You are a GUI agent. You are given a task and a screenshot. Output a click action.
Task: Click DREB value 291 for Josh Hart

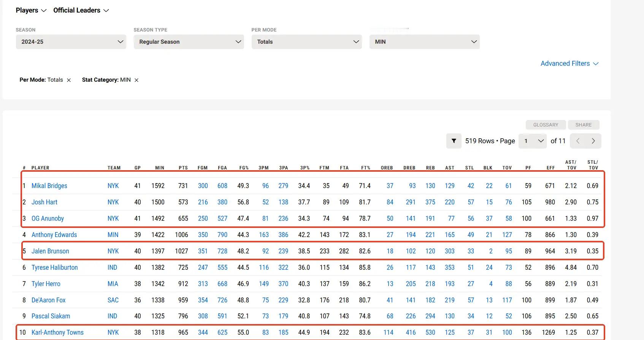pos(411,202)
